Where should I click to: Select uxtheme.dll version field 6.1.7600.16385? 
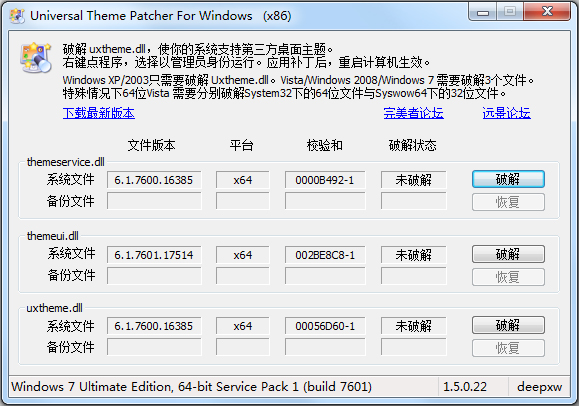coord(154,326)
